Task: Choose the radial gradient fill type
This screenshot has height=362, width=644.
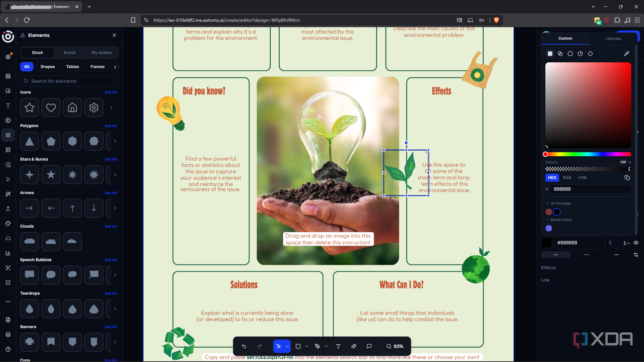Action: [570, 54]
